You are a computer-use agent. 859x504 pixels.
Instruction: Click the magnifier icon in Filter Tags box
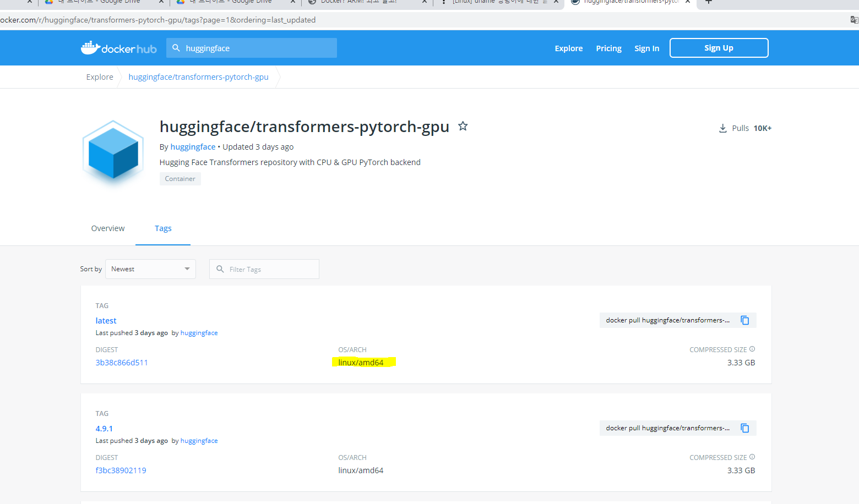coord(220,269)
